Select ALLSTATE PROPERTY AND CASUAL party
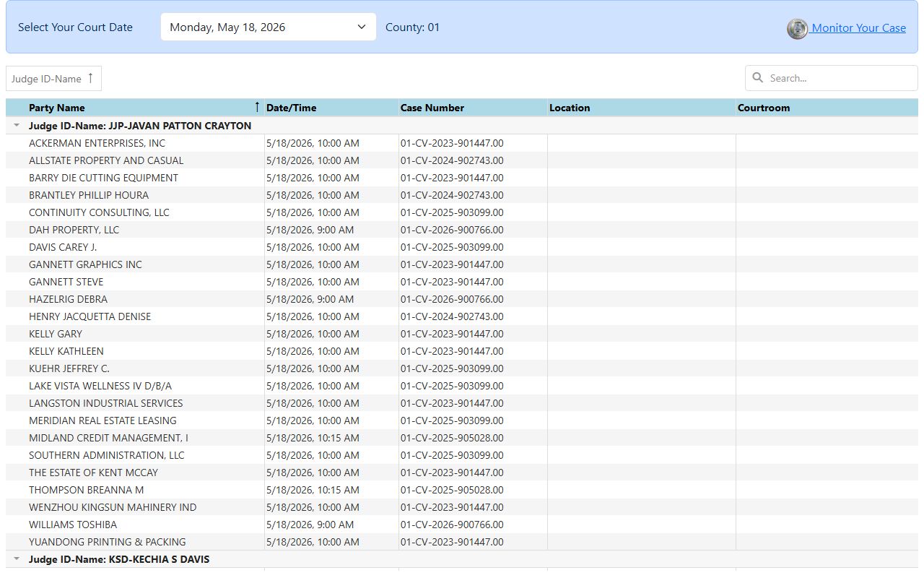The width and height of the screenshot is (924, 578). [x=106, y=160]
